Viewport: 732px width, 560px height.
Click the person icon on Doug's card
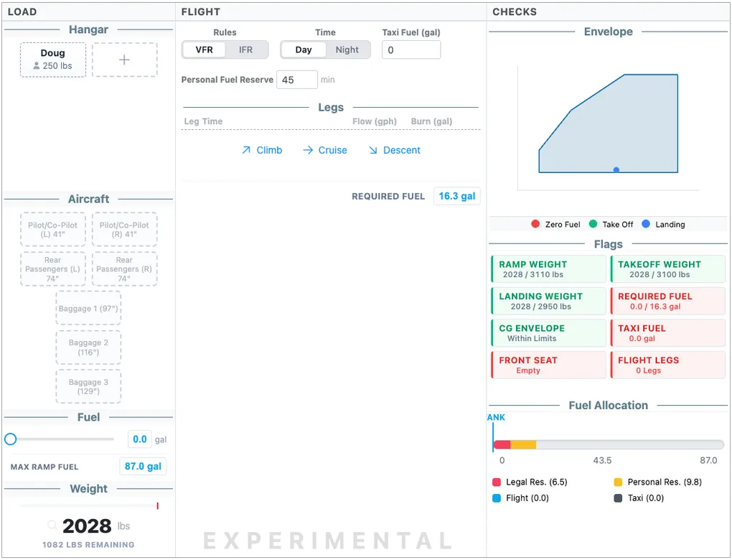pos(37,66)
